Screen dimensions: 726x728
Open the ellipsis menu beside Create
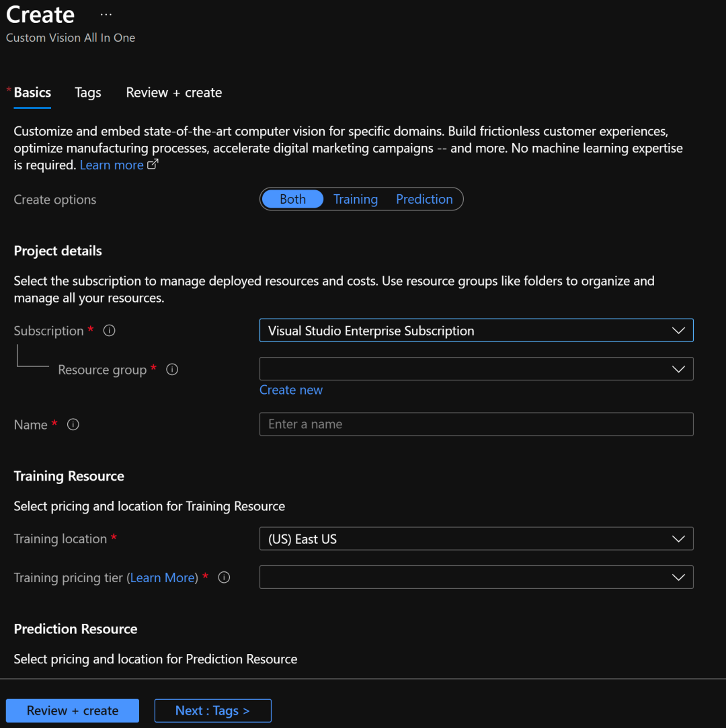[106, 15]
